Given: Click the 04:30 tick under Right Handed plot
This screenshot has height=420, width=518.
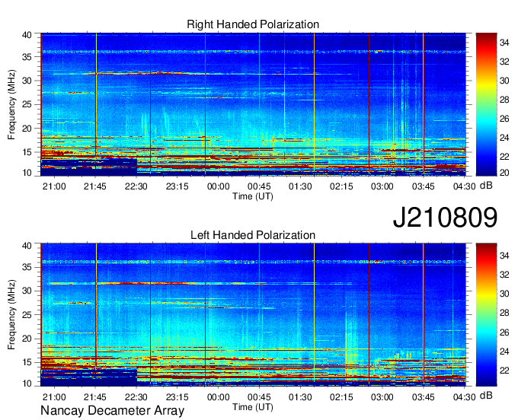Looking at the screenshot, I should pos(464,186).
